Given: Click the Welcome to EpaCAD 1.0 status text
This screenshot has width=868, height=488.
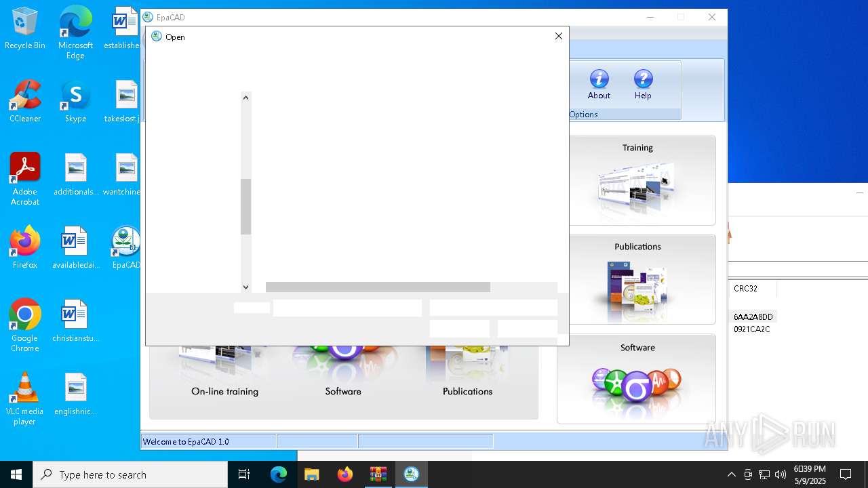Looking at the screenshot, I should (186, 441).
